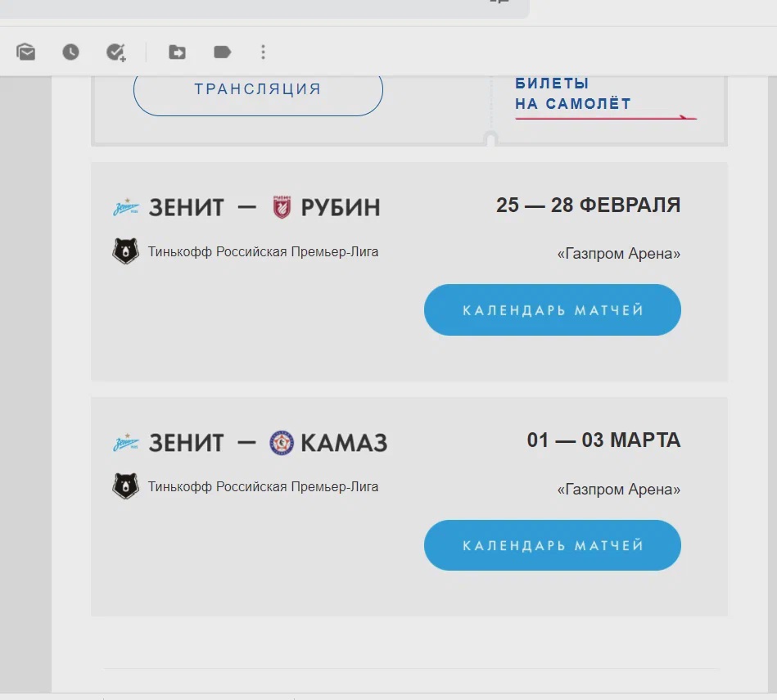Click the snooze clock icon
This screenshot has height=700, width=777.
[70, 52]
